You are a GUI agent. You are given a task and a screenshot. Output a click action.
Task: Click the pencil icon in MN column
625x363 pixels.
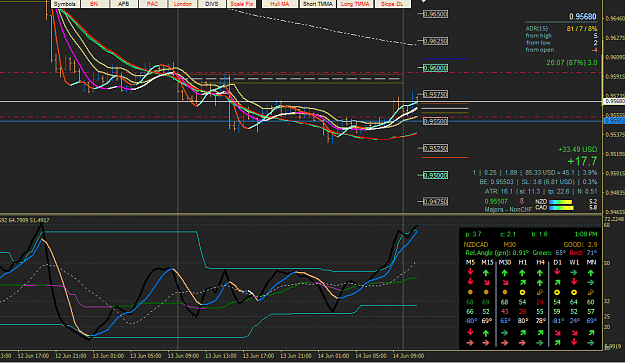point(591,292)
